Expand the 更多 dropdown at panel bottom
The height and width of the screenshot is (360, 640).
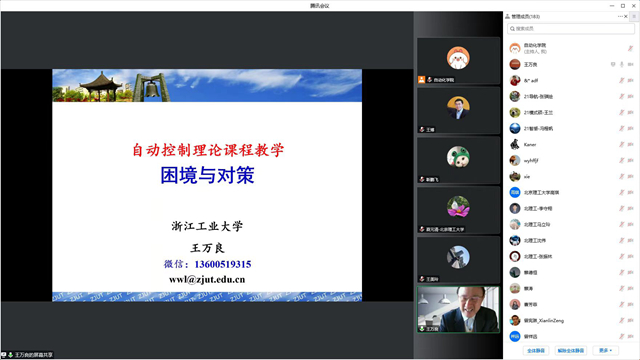tap(605, 351)
